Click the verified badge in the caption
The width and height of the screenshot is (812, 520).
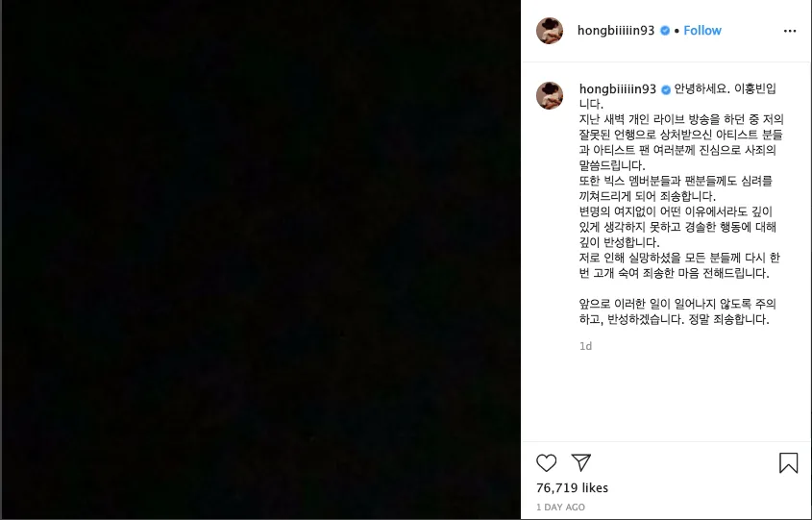[666, 89]
